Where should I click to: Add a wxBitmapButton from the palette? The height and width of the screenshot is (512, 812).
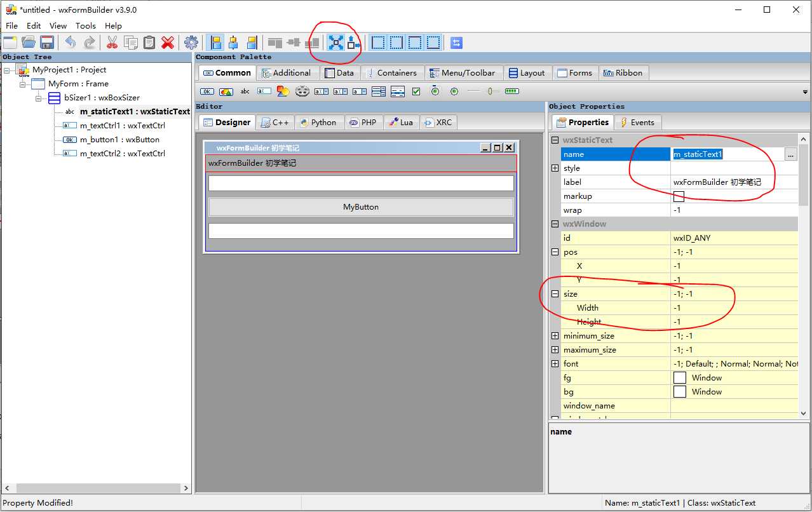pos(226,91)
